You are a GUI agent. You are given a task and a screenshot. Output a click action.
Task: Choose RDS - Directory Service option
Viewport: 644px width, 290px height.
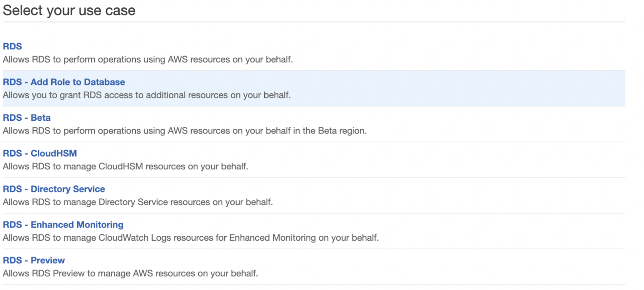coord(54,189)
